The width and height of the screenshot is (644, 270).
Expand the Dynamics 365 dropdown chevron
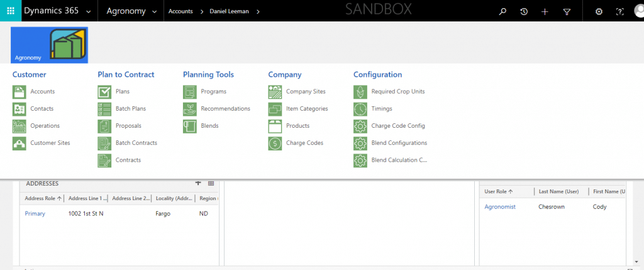(87, 12)
